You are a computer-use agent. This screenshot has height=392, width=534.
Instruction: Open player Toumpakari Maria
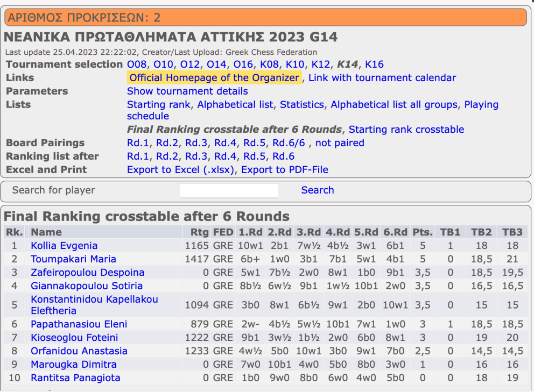tap(73, 259)
